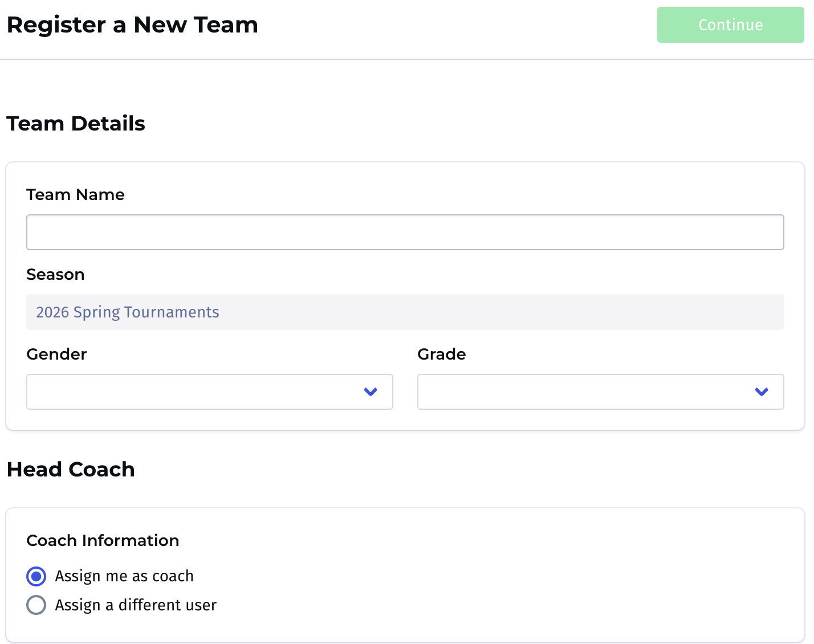Focus the Team Name text field
This screenshot has height=644, width=814.
pos(405,232)
